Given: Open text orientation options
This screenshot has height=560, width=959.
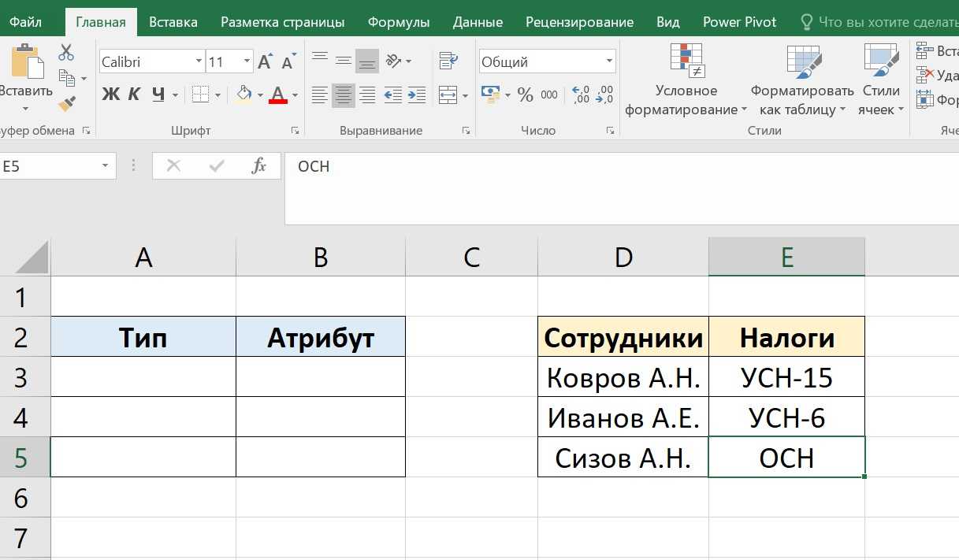Looking at the screenshot, I should (393, 61).
